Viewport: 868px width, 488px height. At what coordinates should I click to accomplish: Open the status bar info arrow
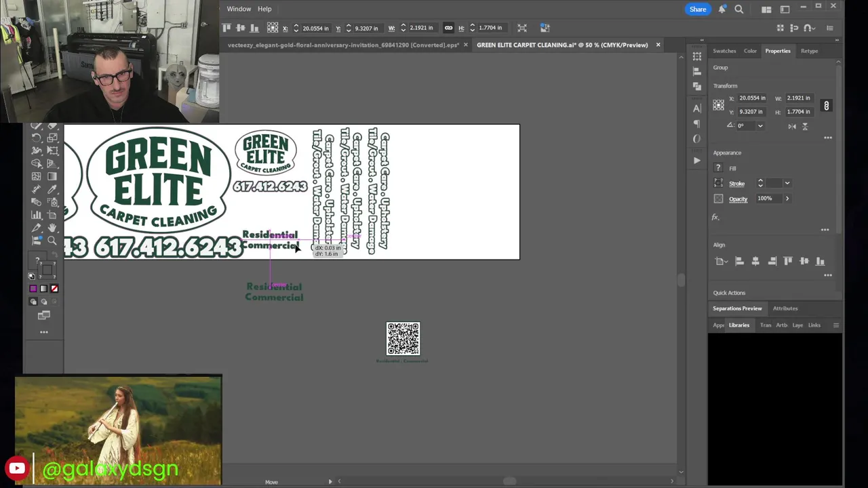pos(330,482)
